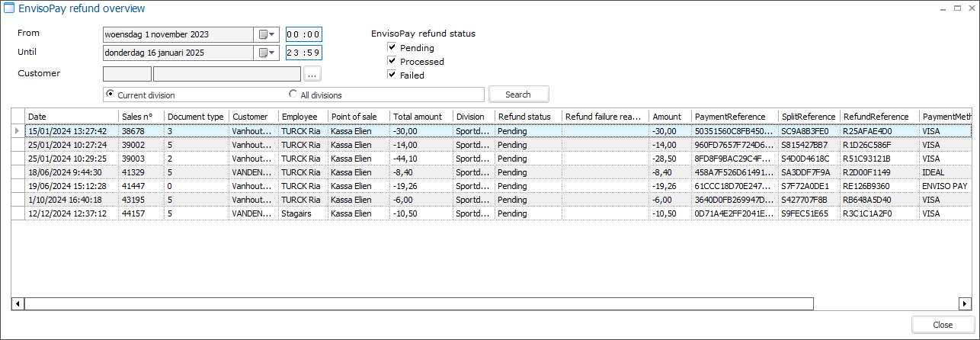This screenshot has height=340, width=980.
Task: Sort by the Refund status column header
Action: [528, 117]
